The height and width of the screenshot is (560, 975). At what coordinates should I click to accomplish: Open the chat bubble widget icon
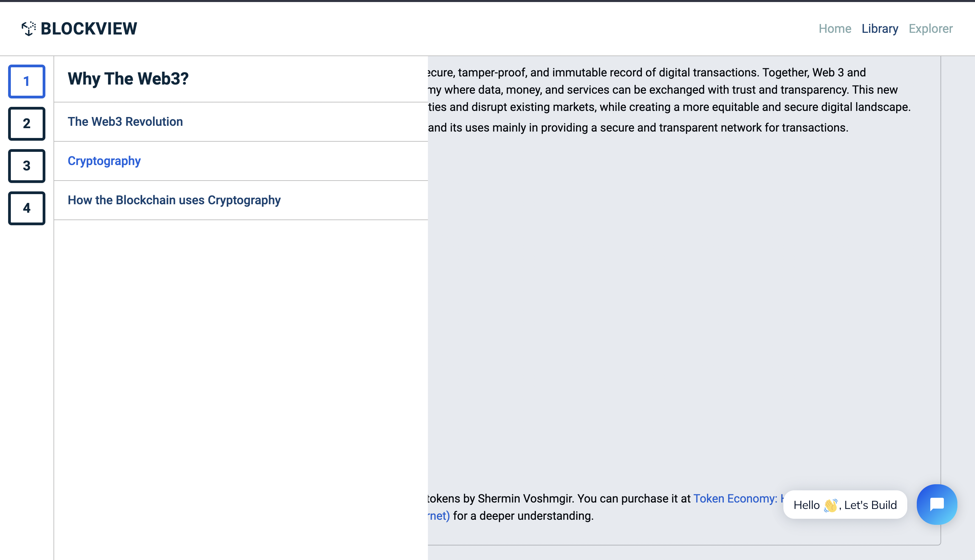(936, 504)
